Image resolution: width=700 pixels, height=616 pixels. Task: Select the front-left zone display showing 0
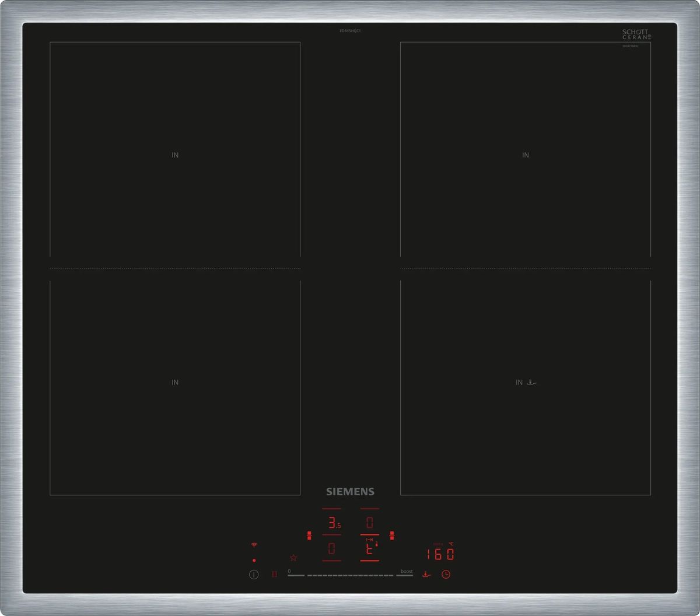point(332,548)
